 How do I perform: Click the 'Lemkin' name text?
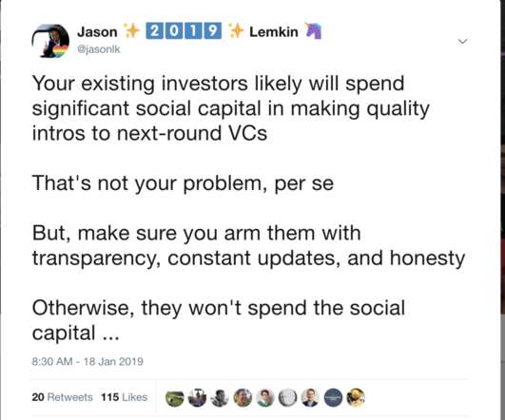(x=274, y=32)
